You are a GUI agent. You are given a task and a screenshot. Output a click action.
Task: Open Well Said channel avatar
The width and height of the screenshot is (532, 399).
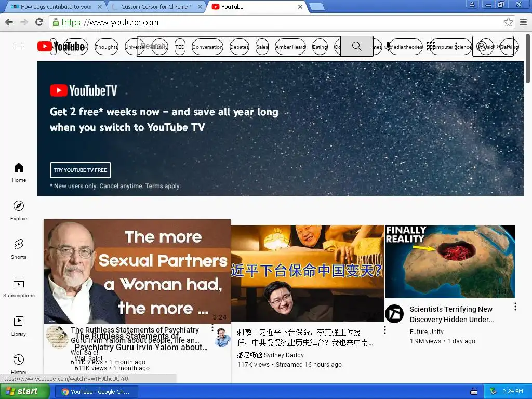tap(57, 337)
